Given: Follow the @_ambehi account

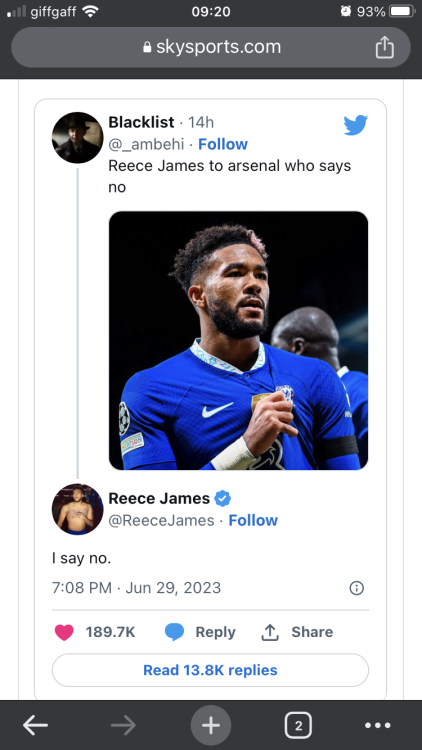Looking at the screenshot, I should pyautogui.click(x=223, y=144).
